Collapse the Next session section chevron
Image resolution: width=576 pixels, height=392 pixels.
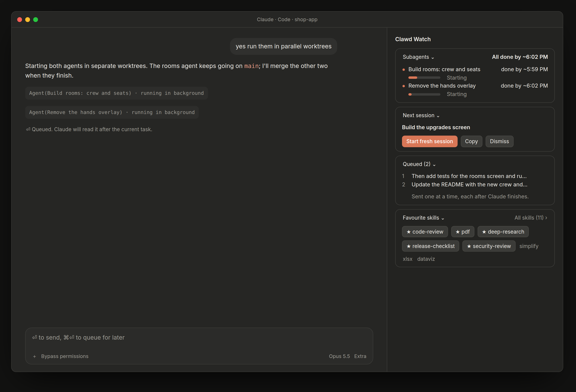(x=438, y=116)
